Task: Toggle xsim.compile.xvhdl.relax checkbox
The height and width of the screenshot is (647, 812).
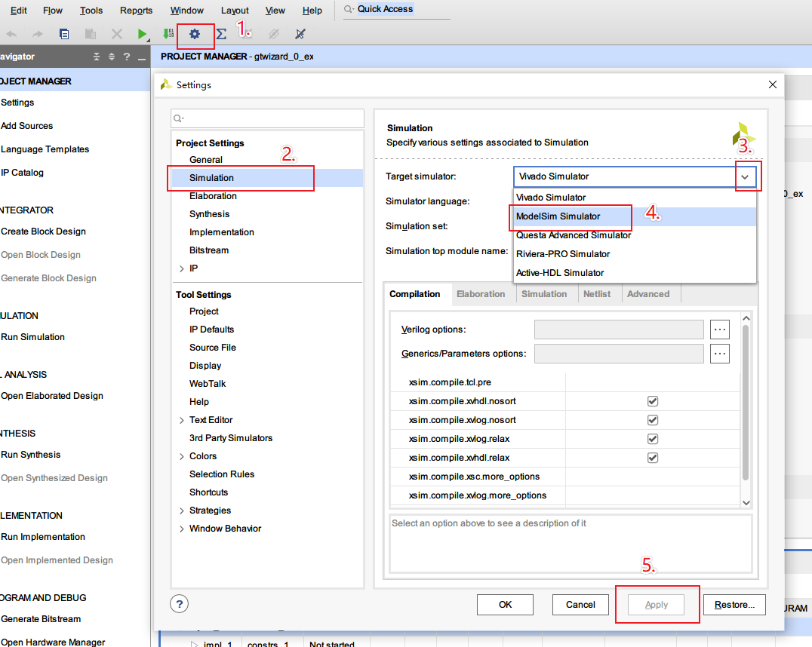Action: point(653,458)
